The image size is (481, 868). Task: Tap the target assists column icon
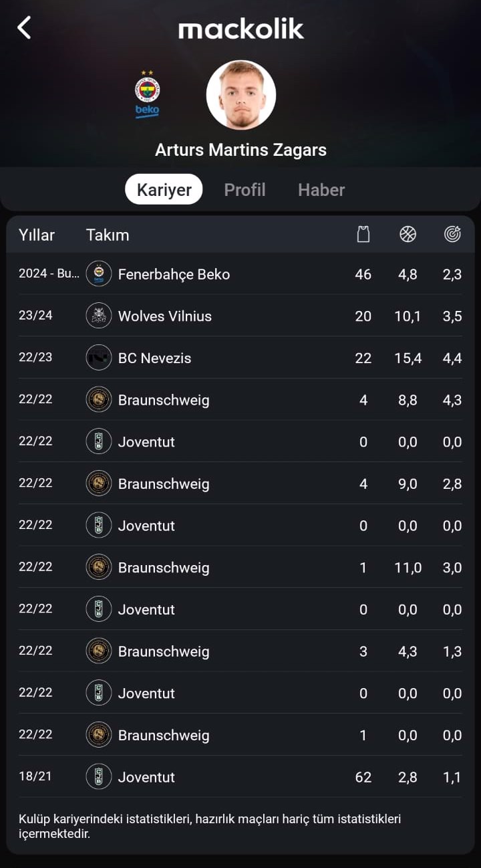coord(452,234)
